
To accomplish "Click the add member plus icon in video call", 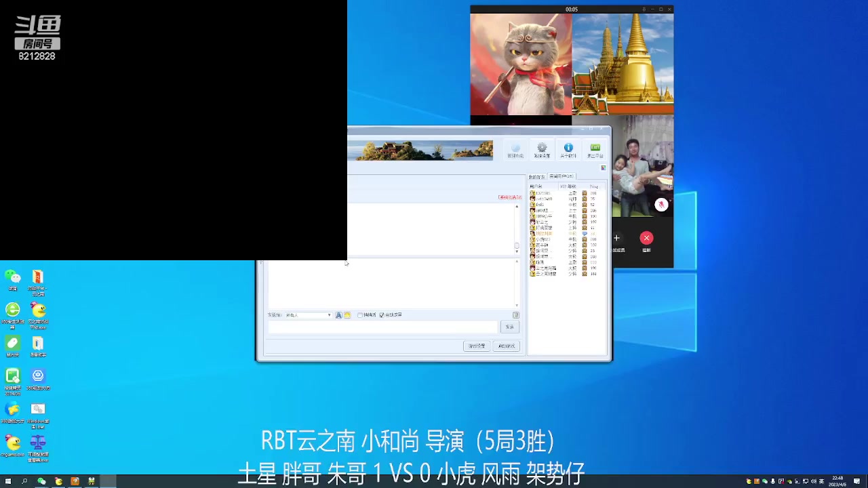I will coord(616,238).
